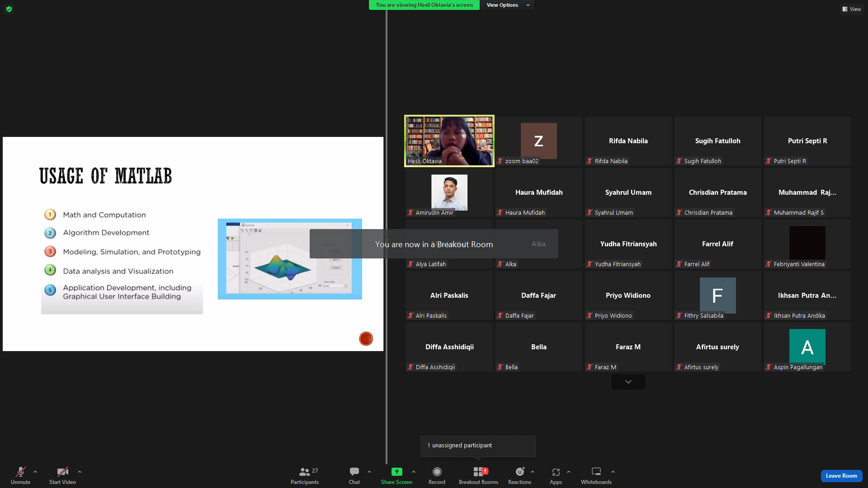Open Breakout Rooms
Screen dimensions: 868x488
(478, 475)
